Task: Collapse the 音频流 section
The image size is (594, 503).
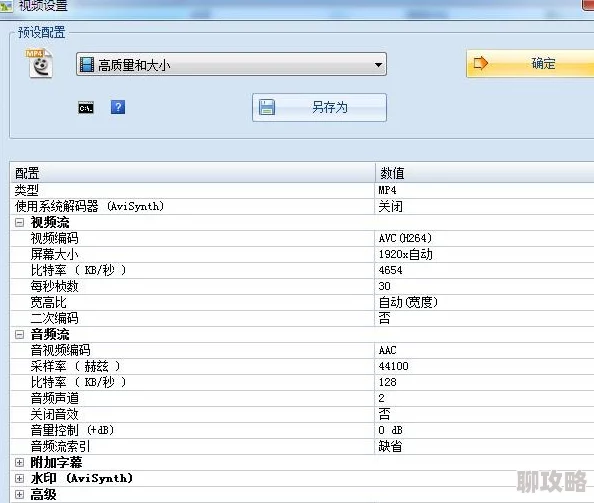Action: click(19, 334)
